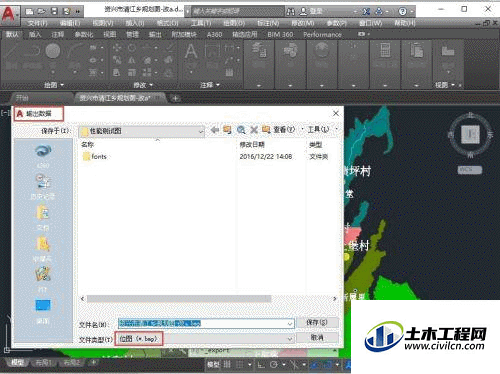This screenshot has height=374, width=500.
Task: Create a new folder with the toolbar icon
Action: pyautogui.click(x=266, y=130)
